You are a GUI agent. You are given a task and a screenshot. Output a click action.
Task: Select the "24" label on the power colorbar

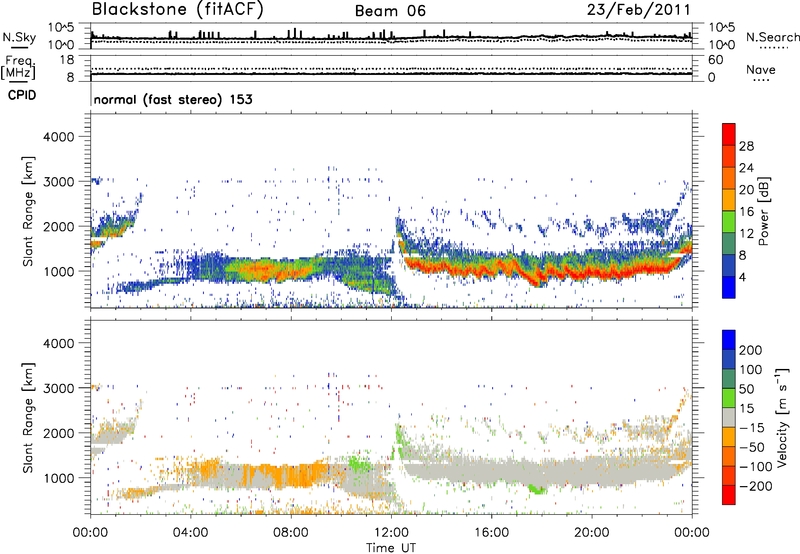pos(746,168)
